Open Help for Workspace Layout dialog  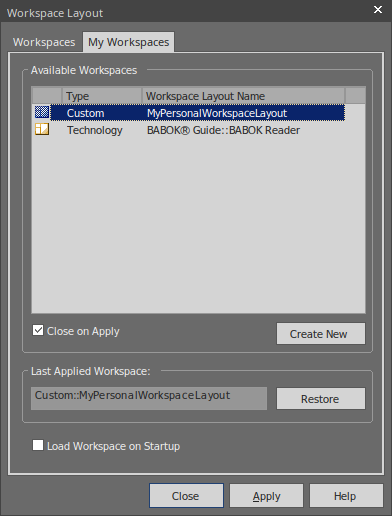(x=346, y=496)
